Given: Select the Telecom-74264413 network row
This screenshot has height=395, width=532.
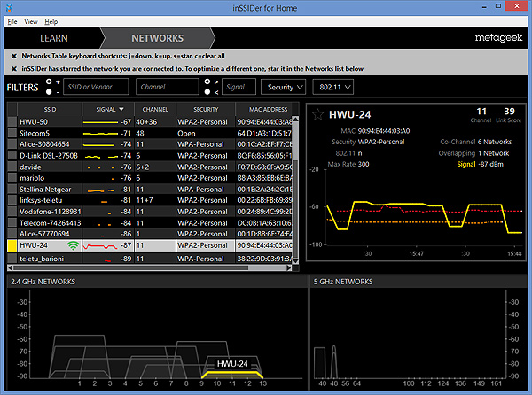Looking at the screenshot, I should 150,223.
